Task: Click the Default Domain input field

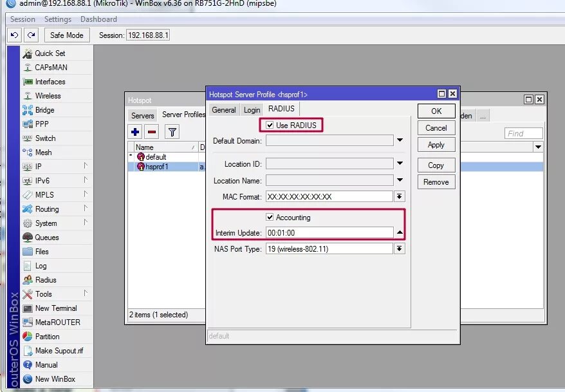Action: pos(329,140)
